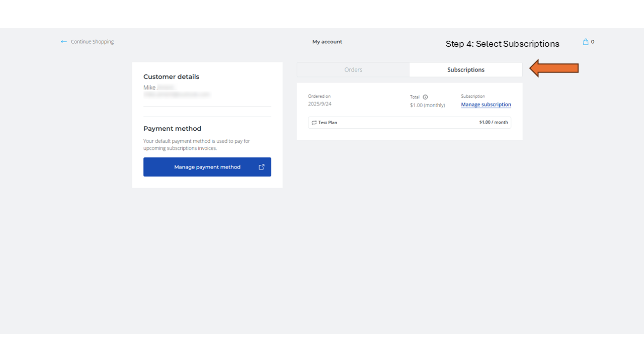The image size is (644, 362).
Task: Click the orange arrow pointing at Subscriptions
Action: pyautogui.click(x=554, y=68)
